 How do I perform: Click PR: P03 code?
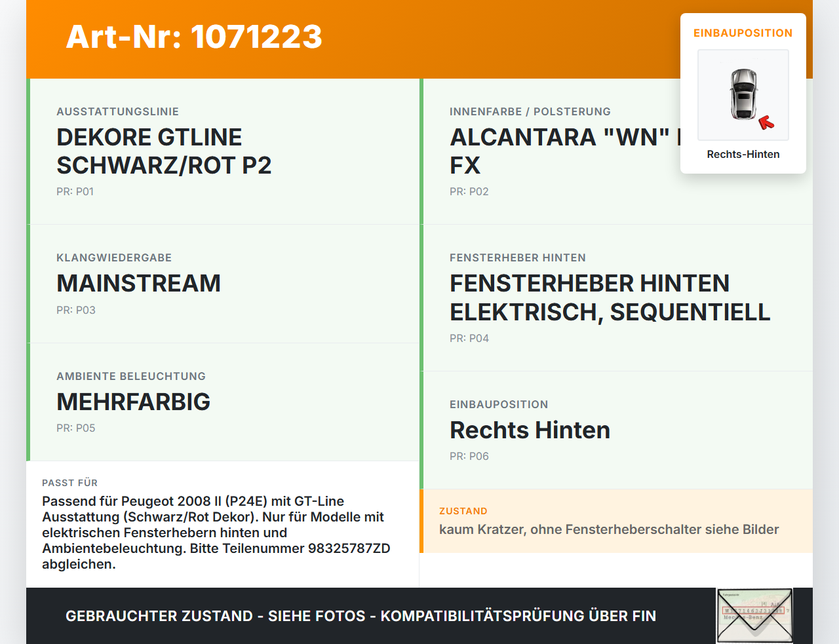[x=76, y=310]
